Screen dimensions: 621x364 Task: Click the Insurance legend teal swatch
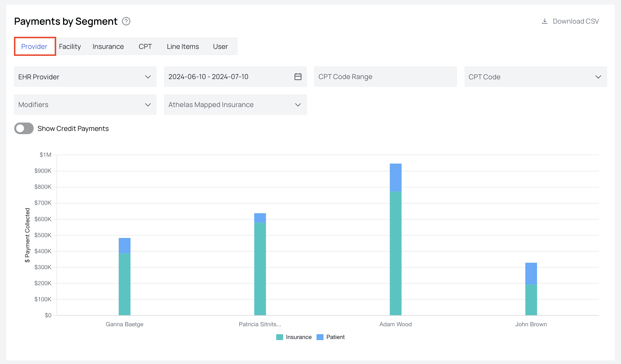tap(280, 337)
